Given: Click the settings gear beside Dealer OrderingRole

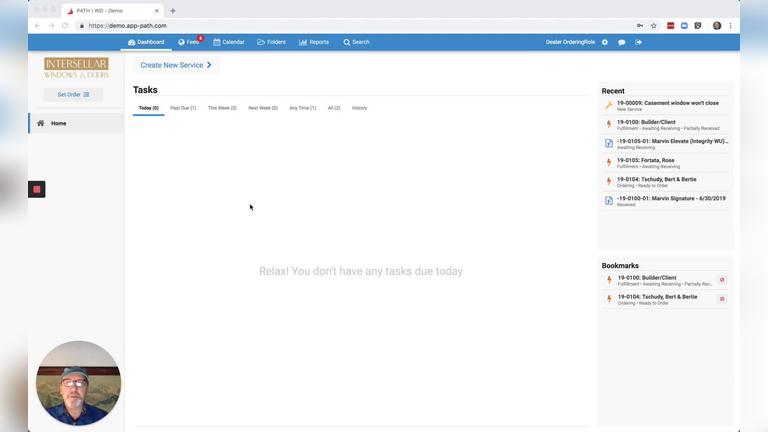Looking at the screenshot, I should point(605,42).
